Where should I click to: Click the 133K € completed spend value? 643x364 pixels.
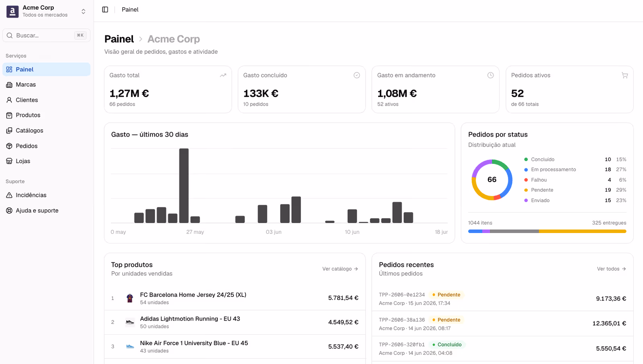[x=261, y=94]
